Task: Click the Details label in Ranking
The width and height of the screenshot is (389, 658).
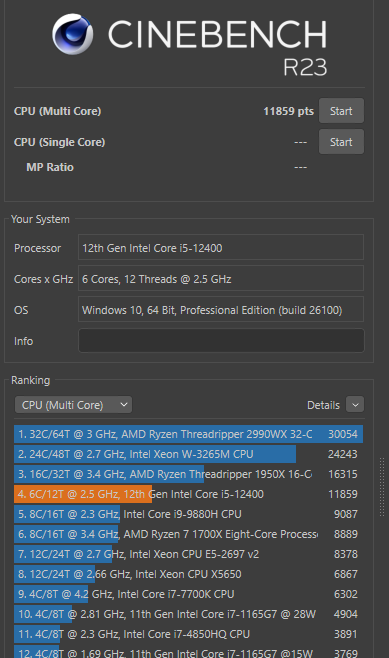Action: 323,405
